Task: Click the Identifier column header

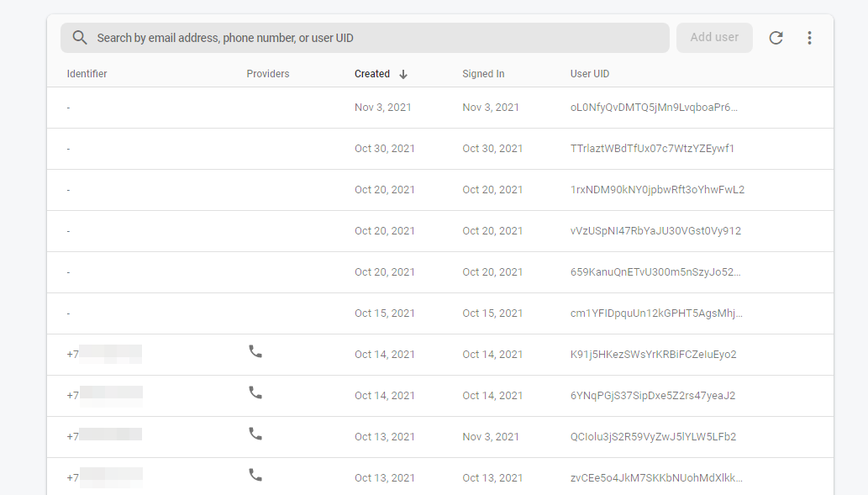Action: 87,74
